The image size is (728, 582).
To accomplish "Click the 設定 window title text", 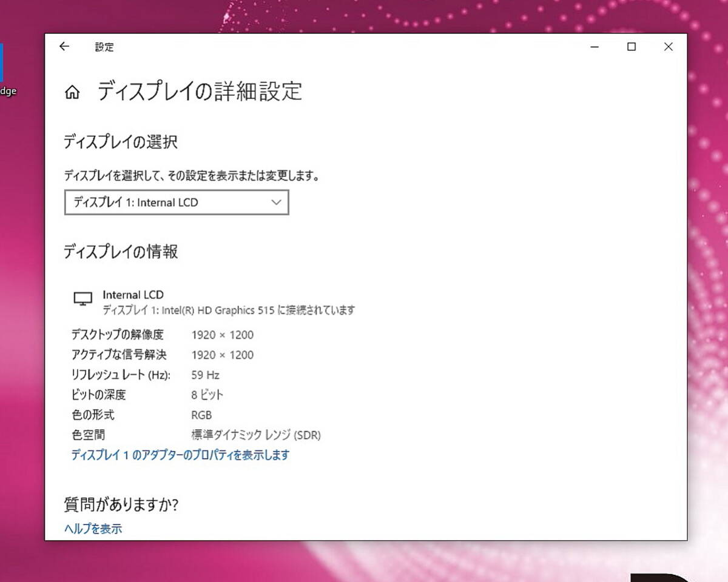I will click(104, 47).
